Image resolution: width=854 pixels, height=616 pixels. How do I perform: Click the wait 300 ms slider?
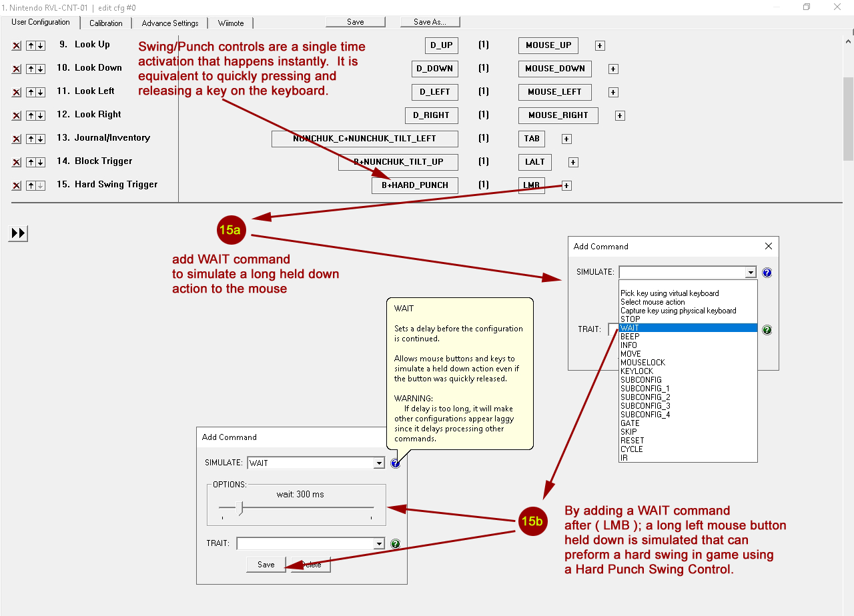242,509
